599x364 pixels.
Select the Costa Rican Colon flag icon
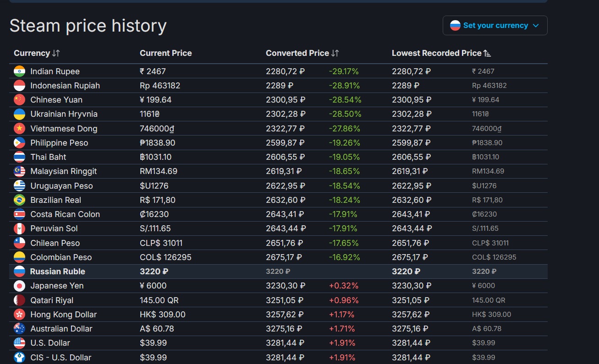coord(19,214)
